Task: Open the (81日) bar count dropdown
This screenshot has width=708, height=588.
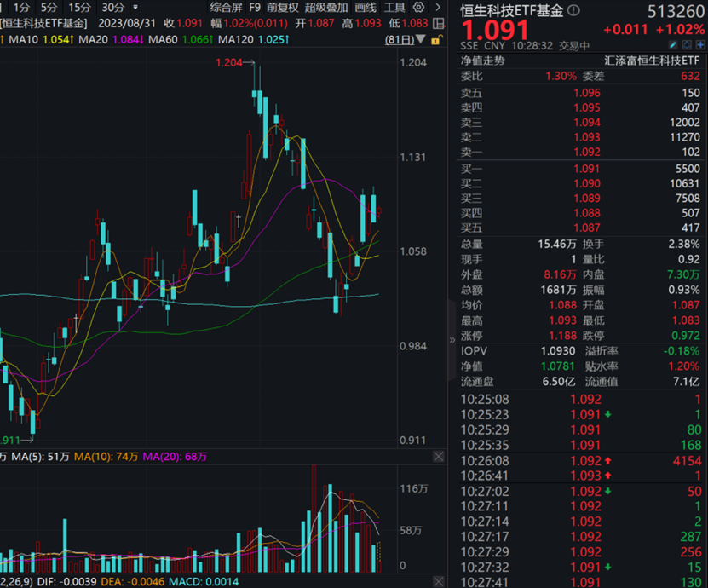Action: [x=400, y=37]
